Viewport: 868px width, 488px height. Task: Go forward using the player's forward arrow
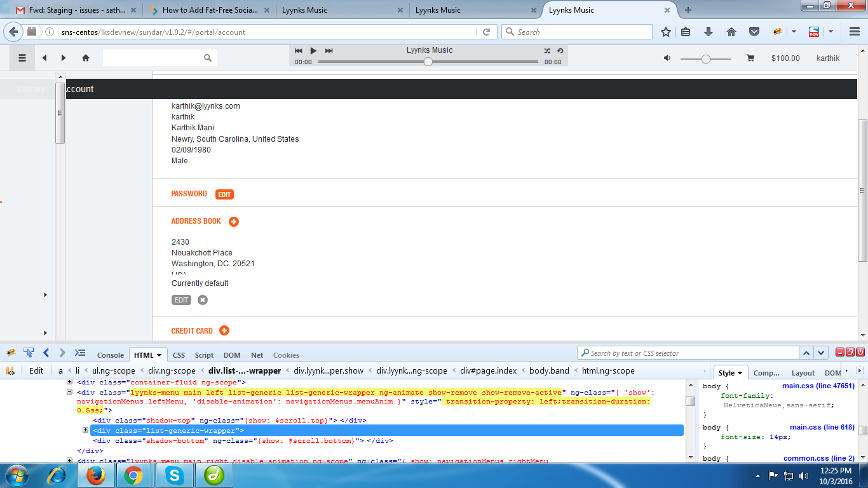tap(64, 58)
